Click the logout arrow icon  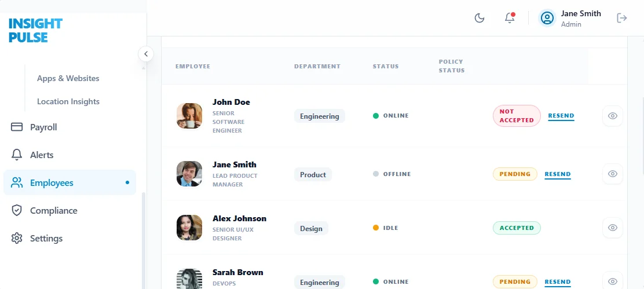coord(622,18)
